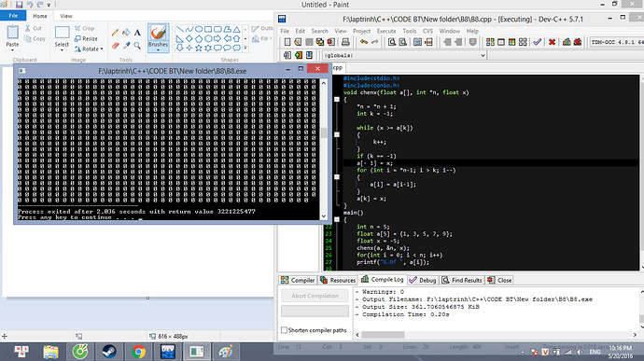Switch to the Compiler tab

[298, 280]
